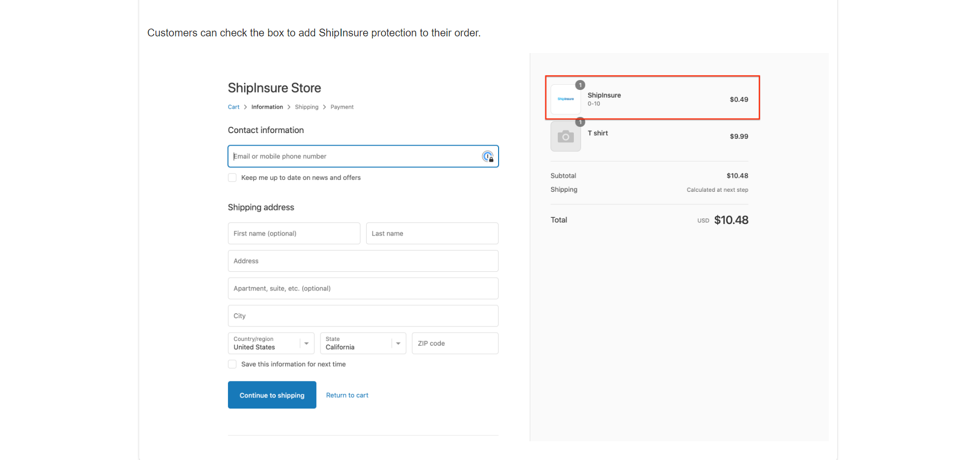Click the Subtotal amount $10.48
Image resolution: width=980 pixels, height=460 pixels.
(x=737, y=176)
